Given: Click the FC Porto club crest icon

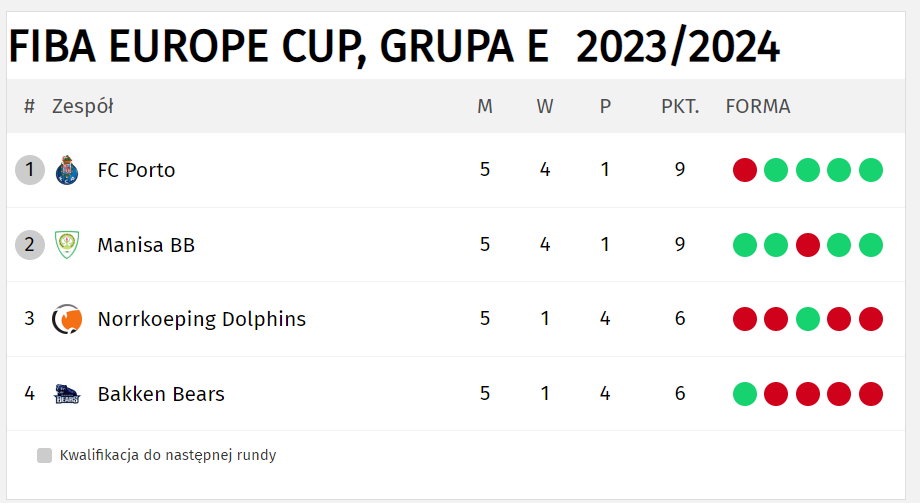Looking at the screenshot, I should [67, 170].
